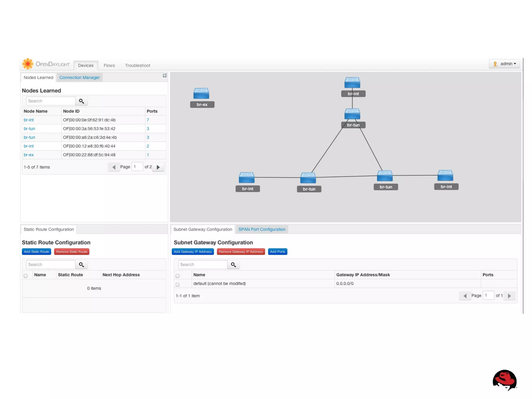Switch to Connection Manager tab
Image resolution: width=532 pixels, height=399 pixels.
tap(79, 77)
